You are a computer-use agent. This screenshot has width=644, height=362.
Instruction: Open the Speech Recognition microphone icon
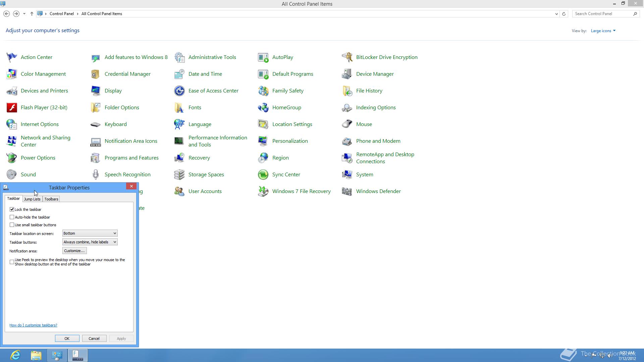pos(96,175)
